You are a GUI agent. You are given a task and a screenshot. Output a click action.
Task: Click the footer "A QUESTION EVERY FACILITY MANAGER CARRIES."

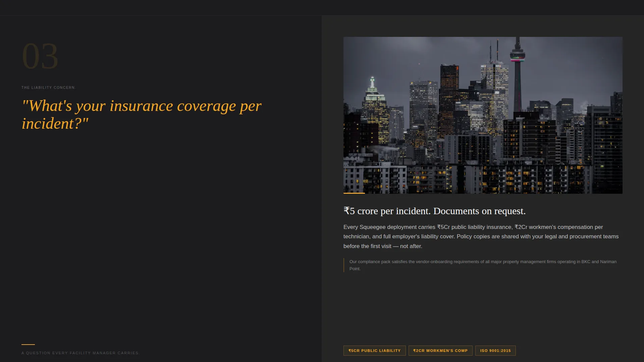[81, 353]
